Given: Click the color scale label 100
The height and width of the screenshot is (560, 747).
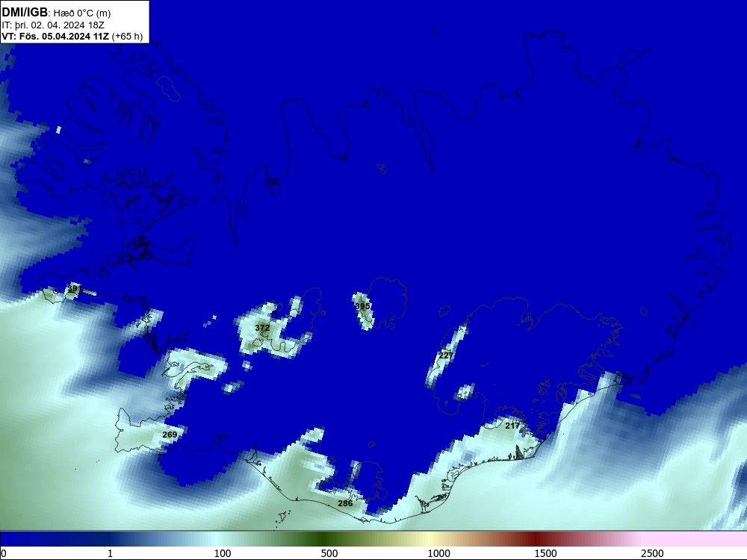Looking at the screenshot, I should click(x=223, y=553).
